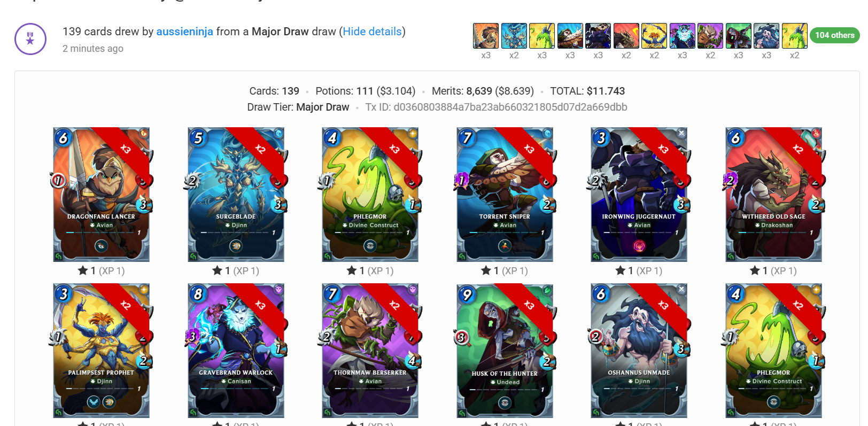868x426 pixels.
Task: Click Thornmaw Berserker's green corner set icon
Action: [327, 413]
